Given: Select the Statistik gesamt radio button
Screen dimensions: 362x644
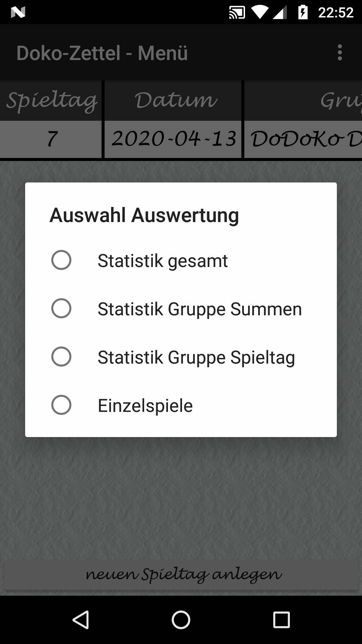Looking at the screenshot, I should tap(61, 260).
